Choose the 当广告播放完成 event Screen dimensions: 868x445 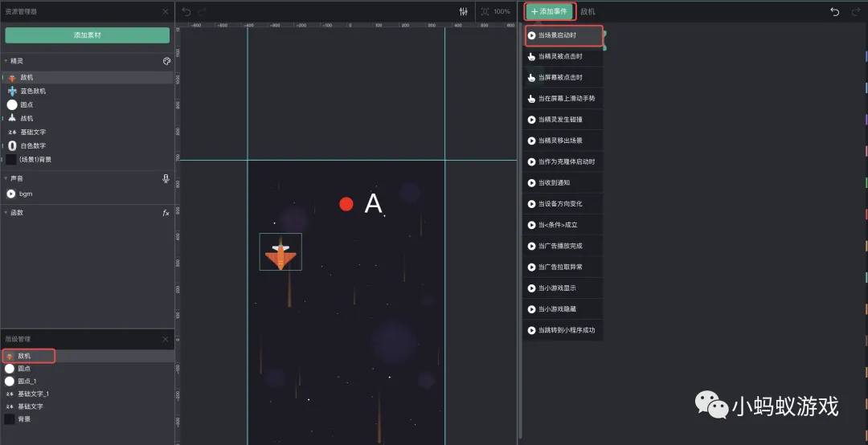pyautogui.click(x=563, y=246)
